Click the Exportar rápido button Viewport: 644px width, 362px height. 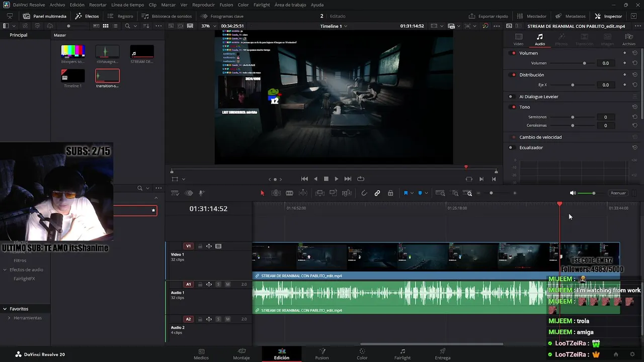(488, 16)
